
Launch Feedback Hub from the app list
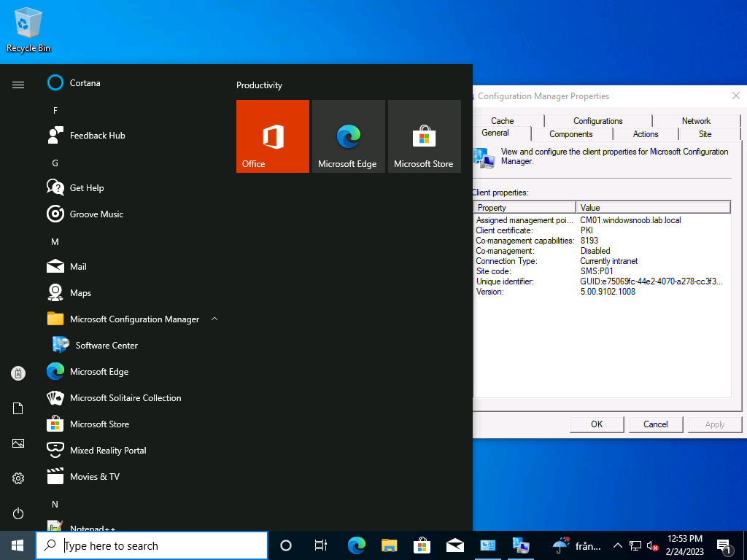[131, 135]
